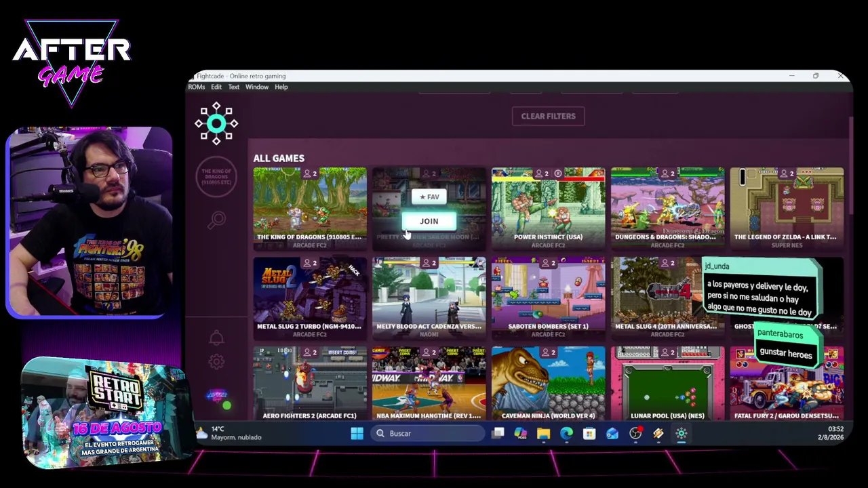The height and width of the screenshot is (488, 868).
Task: Open the ROMs menu
Action: pos(196,87)
